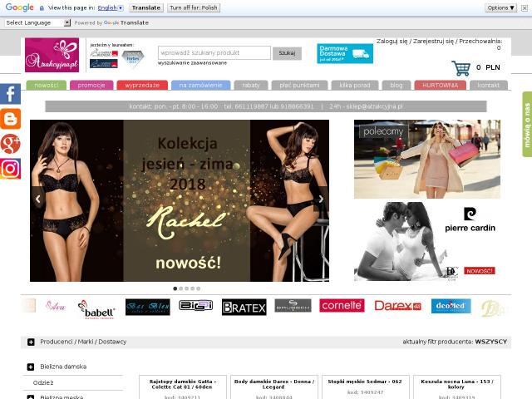This screenshot has height=399, width=532.
Task: Open the translate bar Options dropdown
Action: pyautogui.click(x=500, y=7)
